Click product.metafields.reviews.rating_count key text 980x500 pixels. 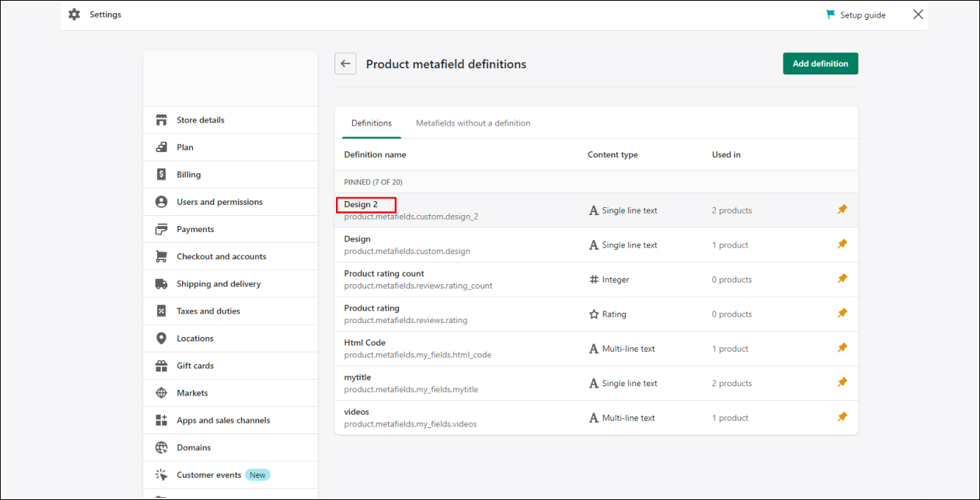point(418,286)
